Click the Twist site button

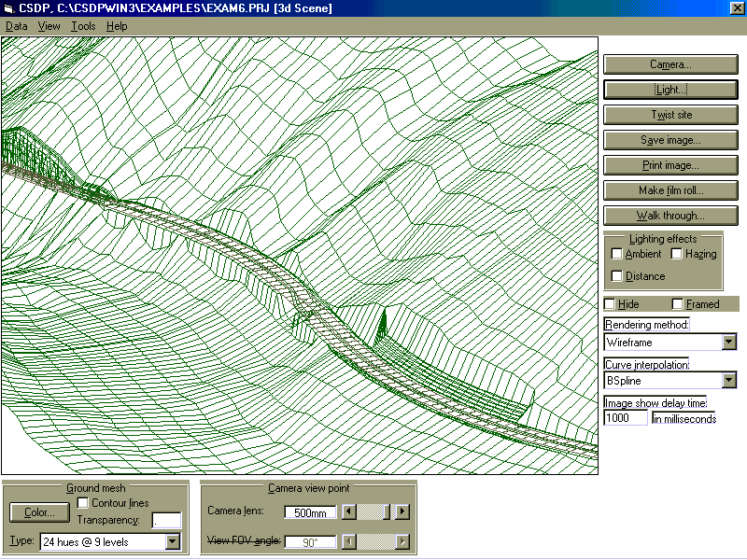tap(670, 115)
